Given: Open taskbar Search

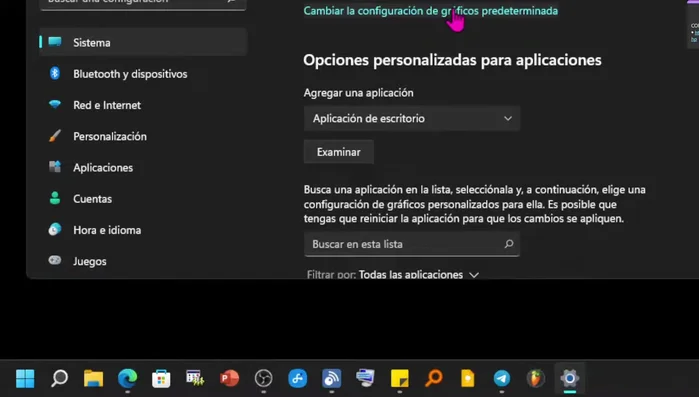Looking at the screenshot, I should (x=59, y=379).
